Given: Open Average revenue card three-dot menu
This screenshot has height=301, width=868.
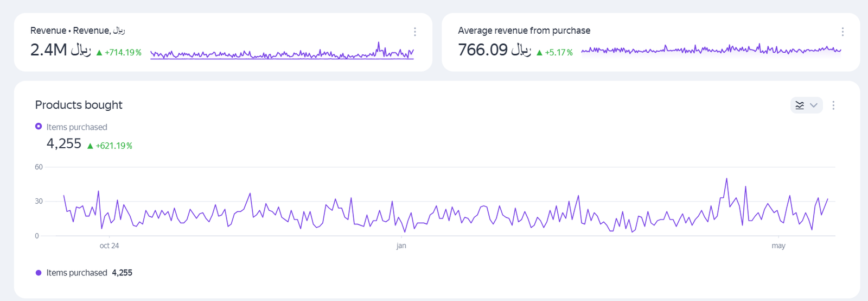Looking at the screenshot, I should coord(843,32).
